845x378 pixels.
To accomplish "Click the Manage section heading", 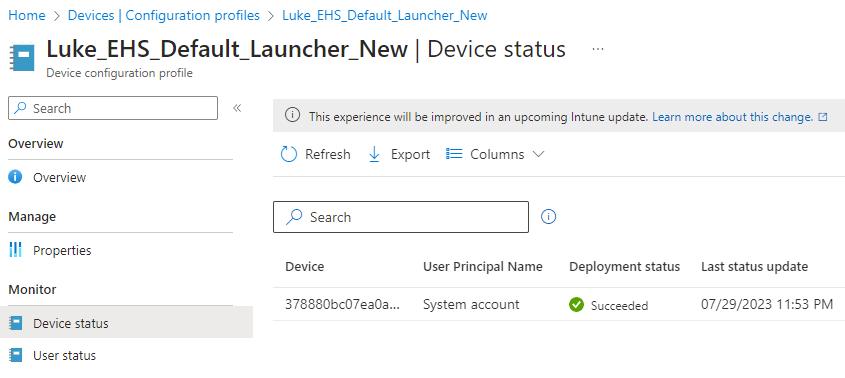I will tap(32, 217).
